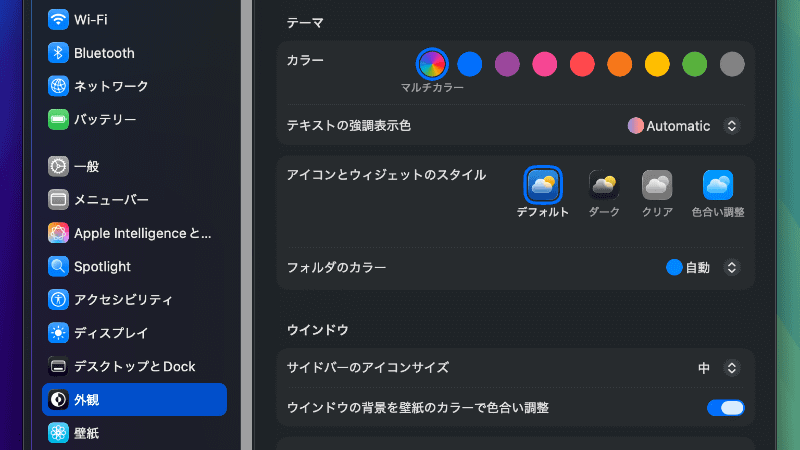This screenshot has width=800, height=450.
Task: Click the Bluetooth sidebar icon
Action: (x=58, y=53)
